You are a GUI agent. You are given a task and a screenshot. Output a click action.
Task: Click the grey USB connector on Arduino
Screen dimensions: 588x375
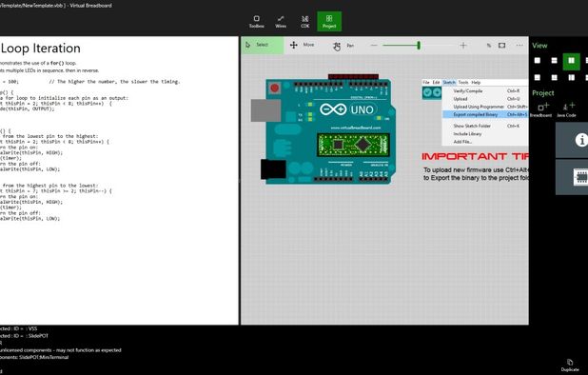[x=265, y=110]
